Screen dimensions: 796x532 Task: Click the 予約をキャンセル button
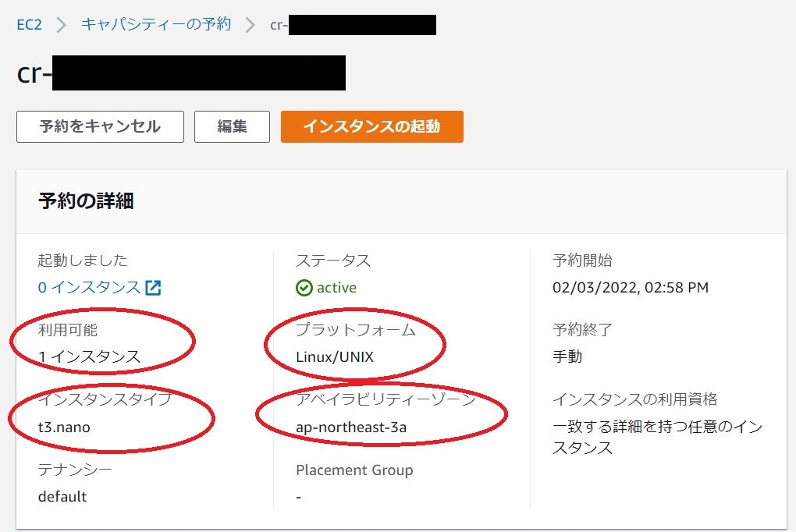point(100,126)
